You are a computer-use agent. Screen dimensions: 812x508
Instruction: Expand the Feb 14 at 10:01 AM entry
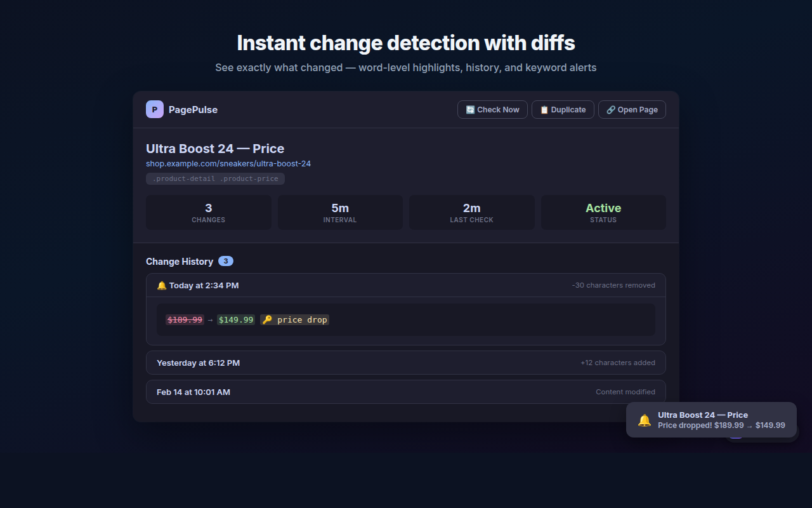point(406,392)
